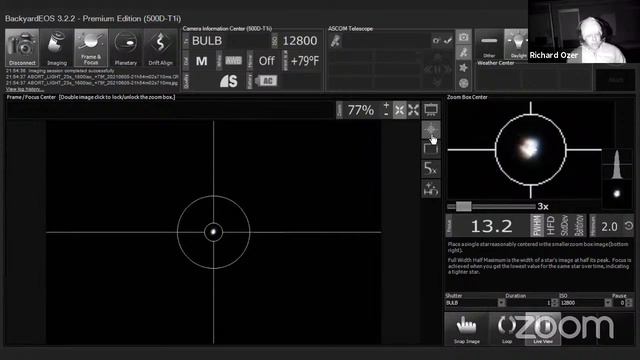Viewport: 640px width, 360px height.
Task: Click the 77% zoom level display
Action: 360,110
